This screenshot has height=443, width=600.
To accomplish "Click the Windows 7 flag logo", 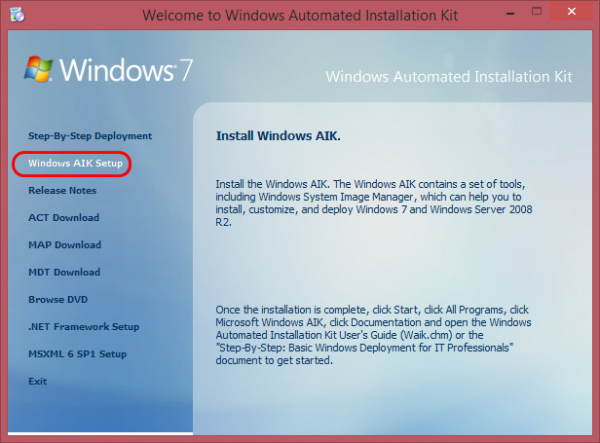I will [x=38, y=69].
